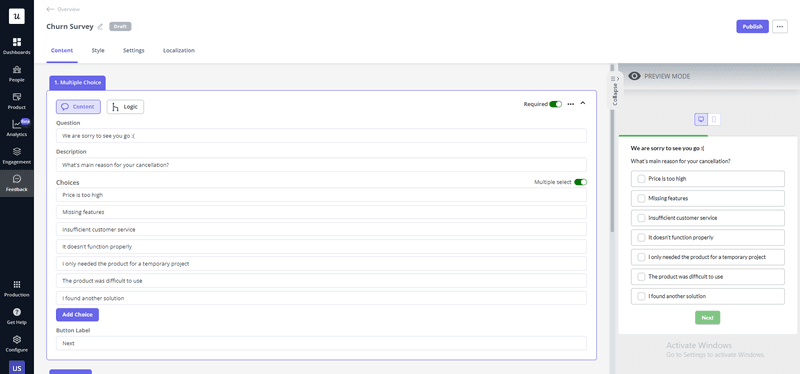Image resolution: width=800 pixels, height=374 pixels.
Task: Open the People section
Action: point(17,73)
